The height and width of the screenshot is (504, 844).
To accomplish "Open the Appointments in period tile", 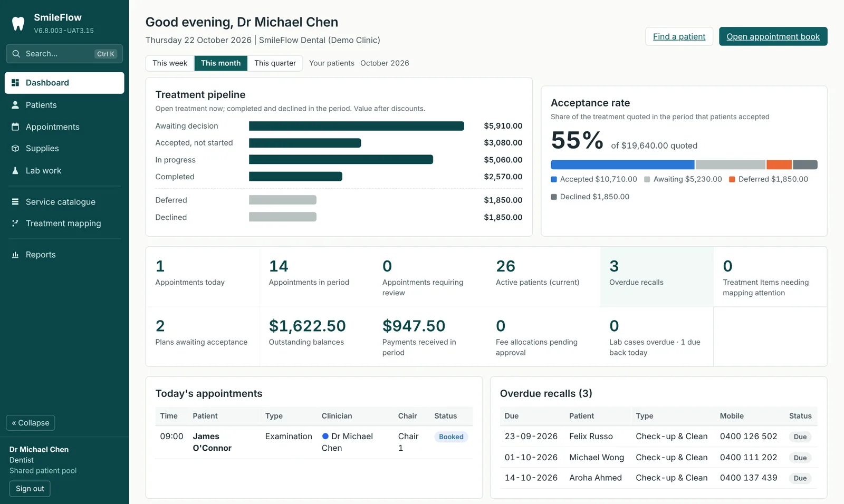I will (316, 277).
